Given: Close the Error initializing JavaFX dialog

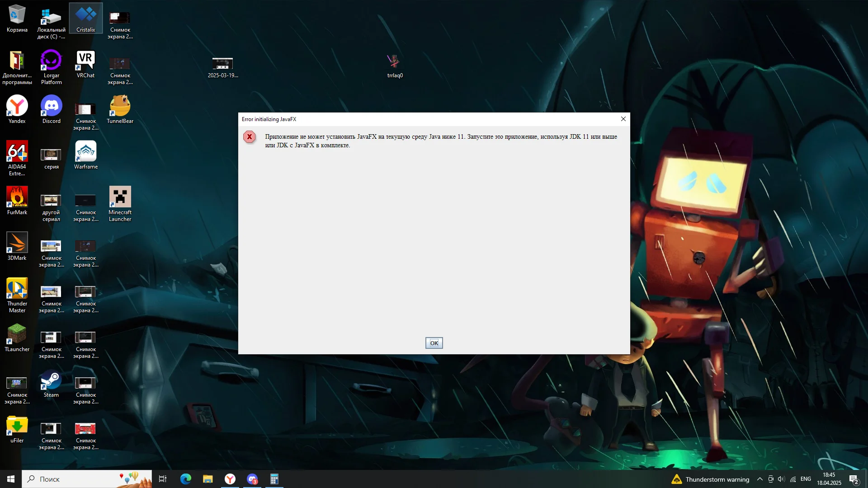Looking at the screenshot, I should coord(623,119).
